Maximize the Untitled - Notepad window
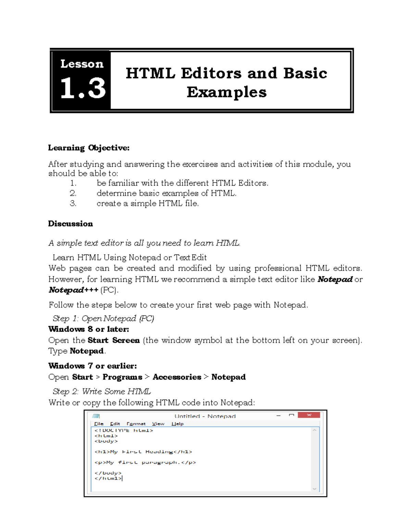Viewport: 411px width, 532px height. pos(291,415)
